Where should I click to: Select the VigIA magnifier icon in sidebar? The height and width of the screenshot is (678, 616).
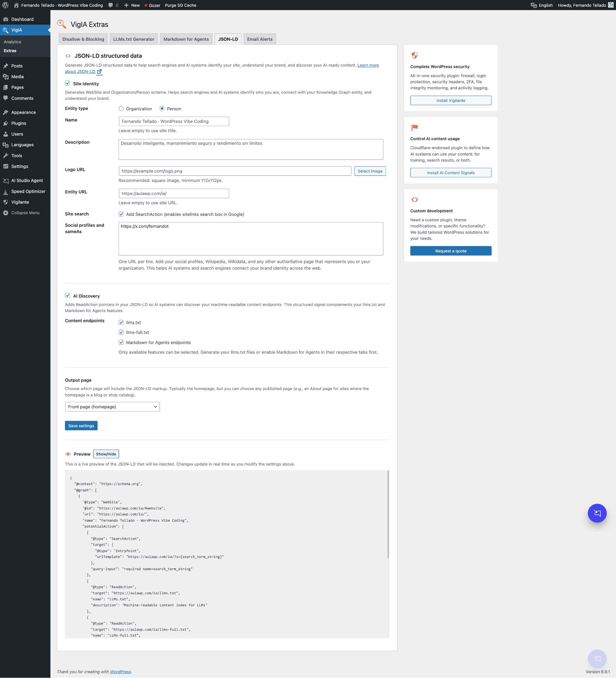tap(5, 30)
